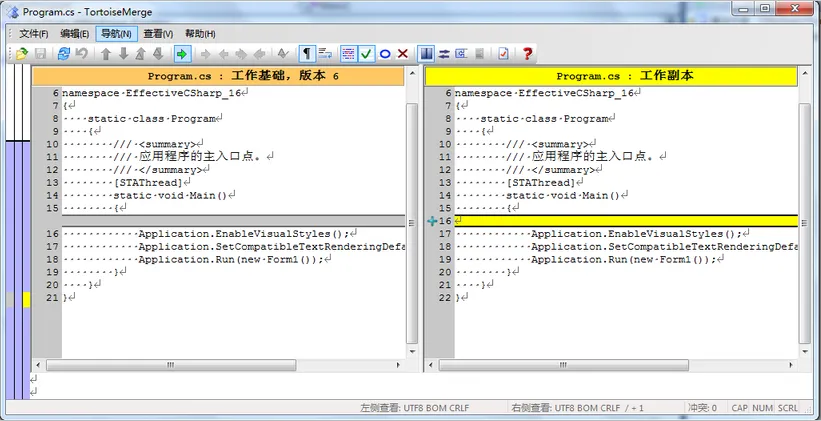The width and height of the screenshot is (821, 421).
Task: Click the Undo curved arrow icon
Action: 81,53
